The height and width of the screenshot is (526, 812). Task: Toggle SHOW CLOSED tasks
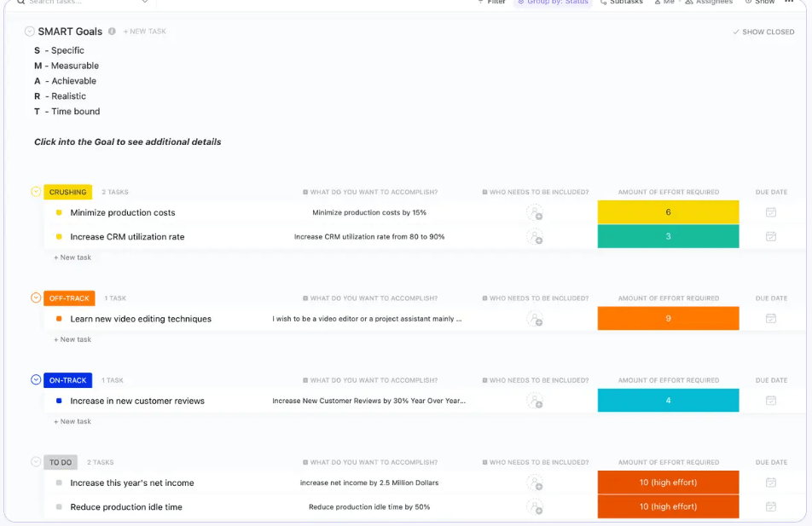[763, 32]
